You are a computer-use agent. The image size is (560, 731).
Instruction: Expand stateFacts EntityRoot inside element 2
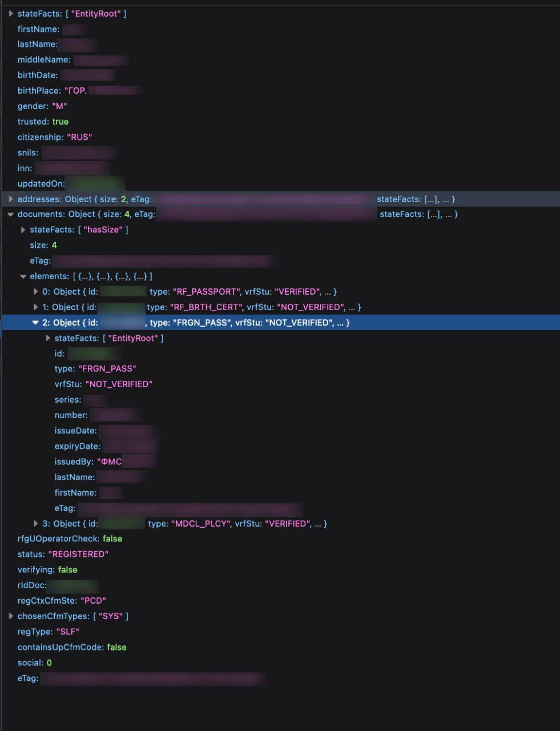pos(49,339)
